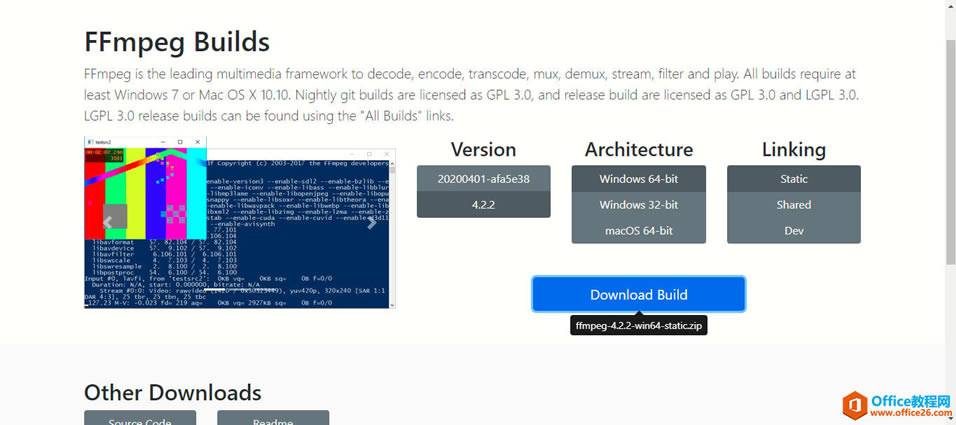Choose Windows 32-bit architecture
The width and height of the screenshot is (956, 425).
click(x=638, y=205)
